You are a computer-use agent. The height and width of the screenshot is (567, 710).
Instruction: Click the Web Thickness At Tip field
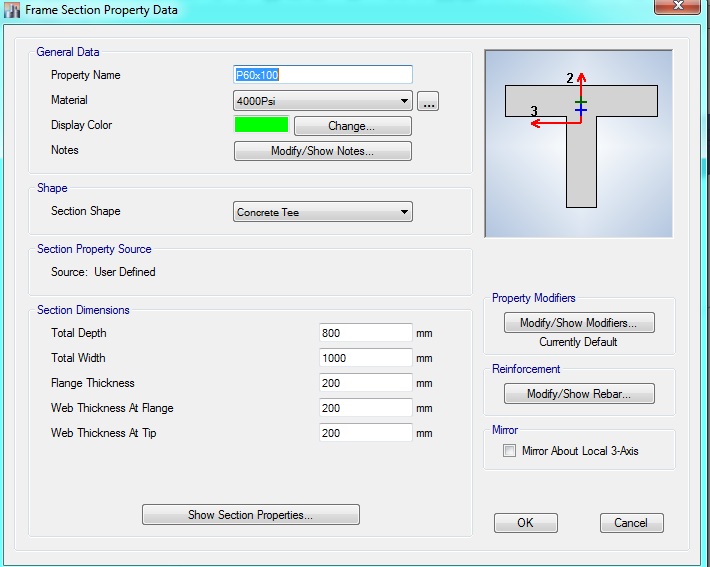(366, 432)
